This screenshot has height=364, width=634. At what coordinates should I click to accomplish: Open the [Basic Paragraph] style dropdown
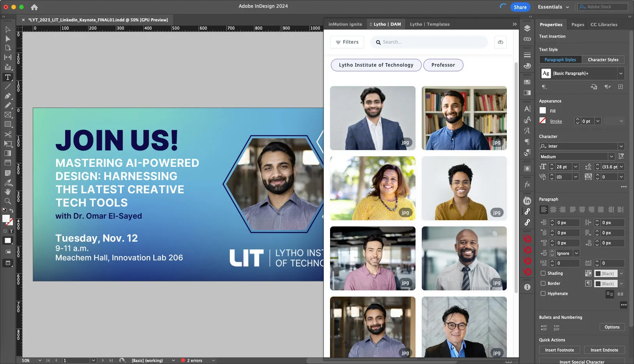621,73
